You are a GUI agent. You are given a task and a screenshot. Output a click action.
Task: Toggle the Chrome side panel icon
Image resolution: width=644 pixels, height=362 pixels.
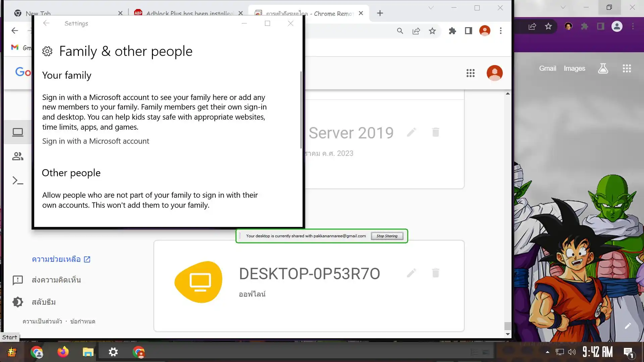[468, 31]
